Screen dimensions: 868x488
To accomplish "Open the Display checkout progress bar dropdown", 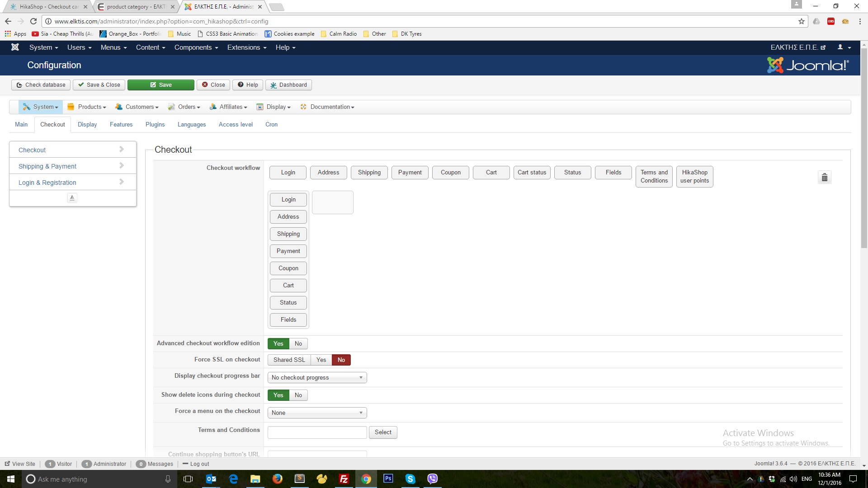I will [x=317, y=377].
